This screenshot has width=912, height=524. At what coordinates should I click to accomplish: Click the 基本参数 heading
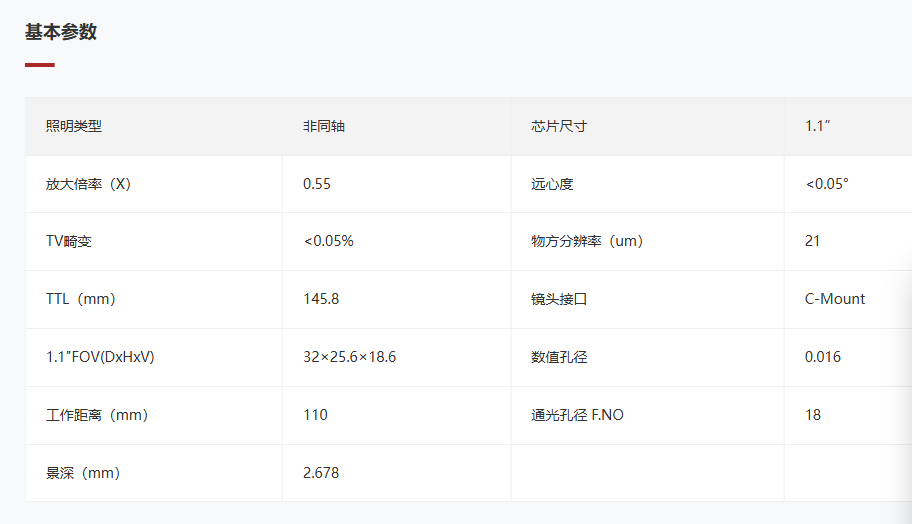(x=61, y=32)
